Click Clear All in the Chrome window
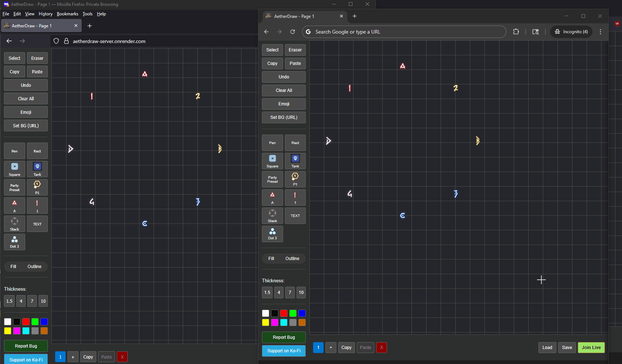Screen dimensions: 622x364 284,90
